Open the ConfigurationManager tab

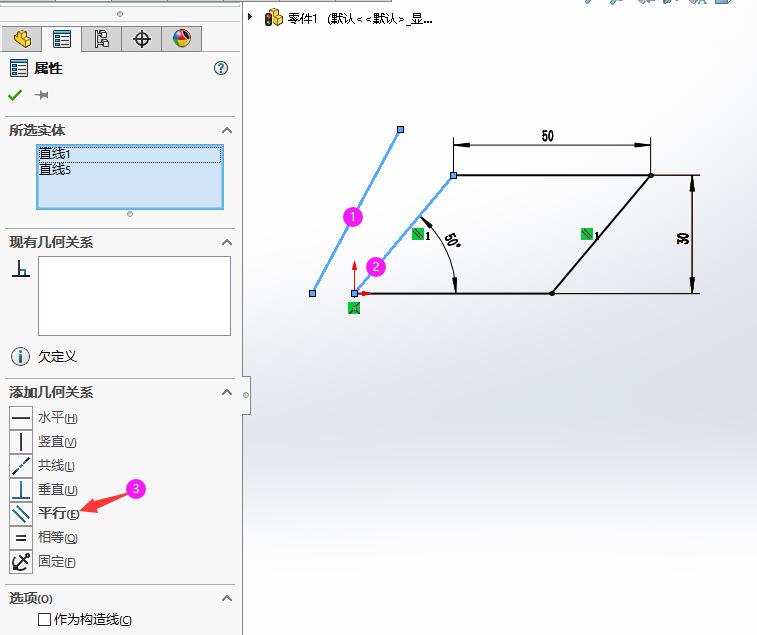click(102, 39)
